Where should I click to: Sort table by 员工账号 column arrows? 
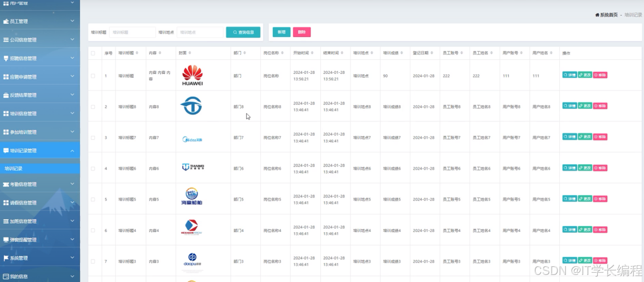tap(461, 53)
